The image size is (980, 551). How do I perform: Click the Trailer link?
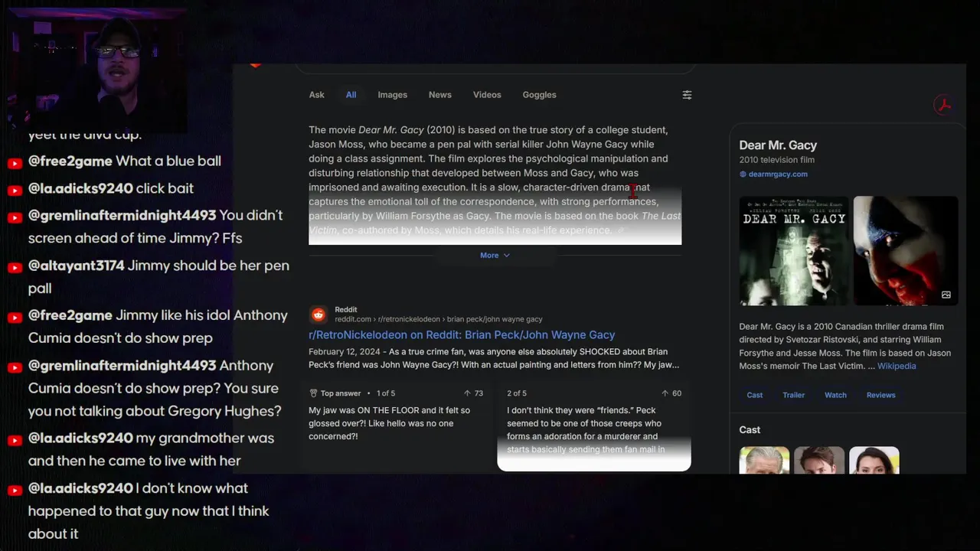(793, 395)
